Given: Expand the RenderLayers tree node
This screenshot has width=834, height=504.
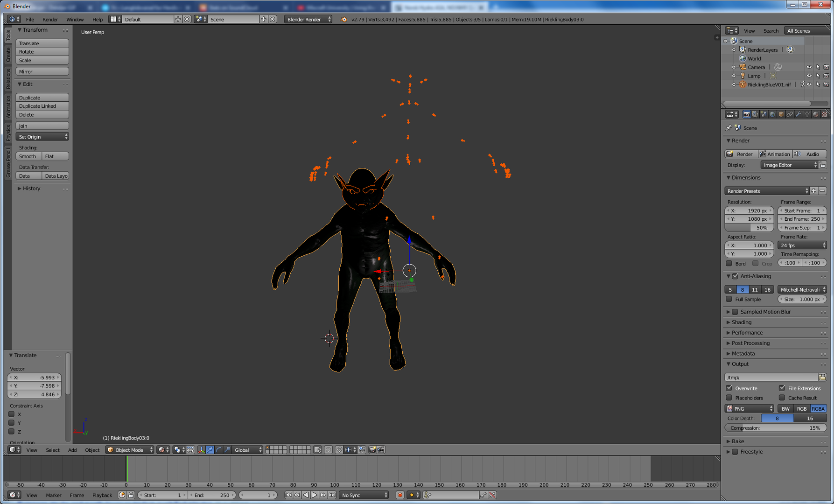Looking at the screenshot, I should click(734, 50).
